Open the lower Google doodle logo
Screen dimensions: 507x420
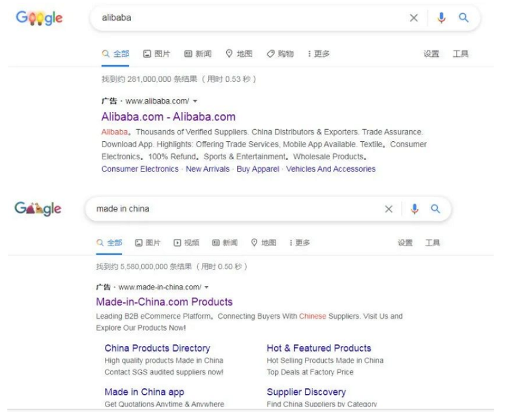38,208
